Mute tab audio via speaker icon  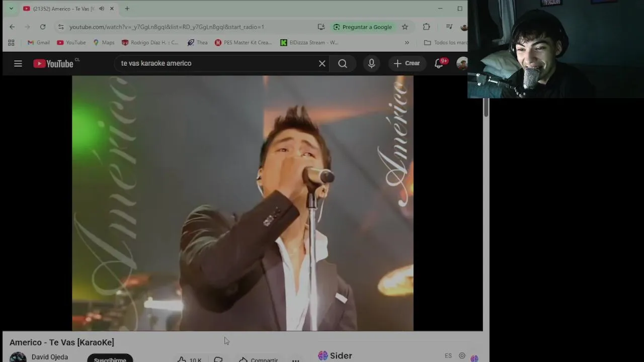pos(101,9)
